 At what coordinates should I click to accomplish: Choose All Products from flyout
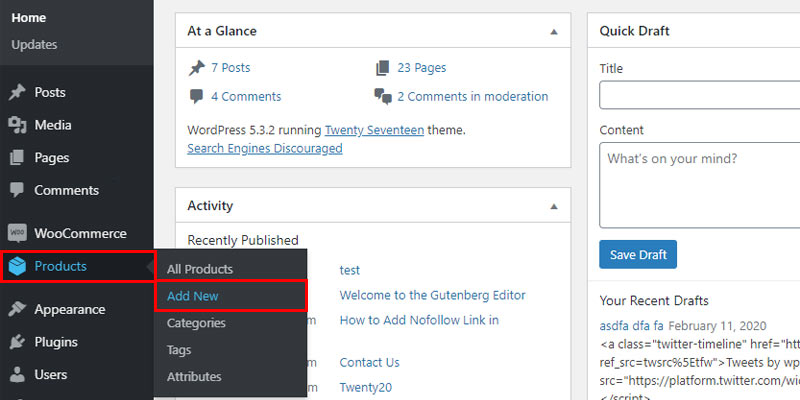click(x=199, y=269)
